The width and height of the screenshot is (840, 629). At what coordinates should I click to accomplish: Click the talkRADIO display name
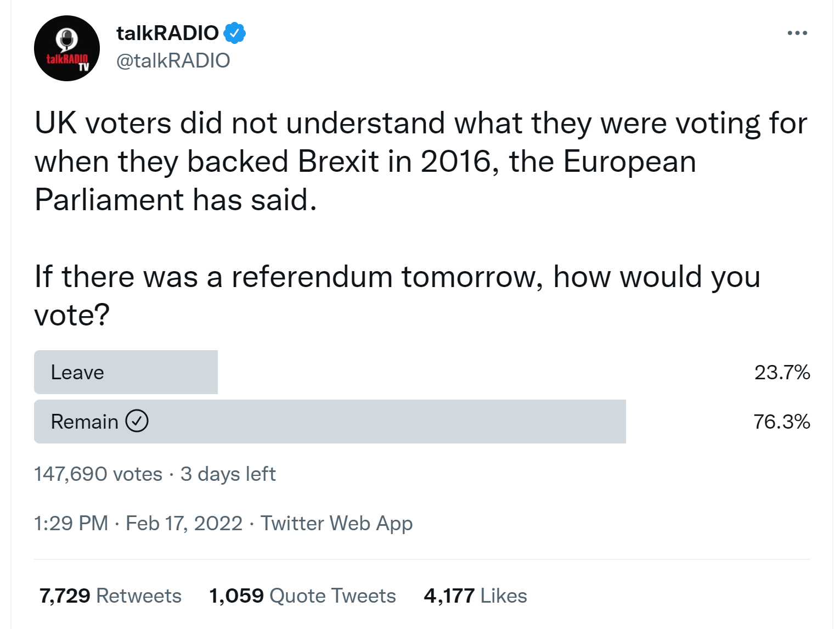167,33
